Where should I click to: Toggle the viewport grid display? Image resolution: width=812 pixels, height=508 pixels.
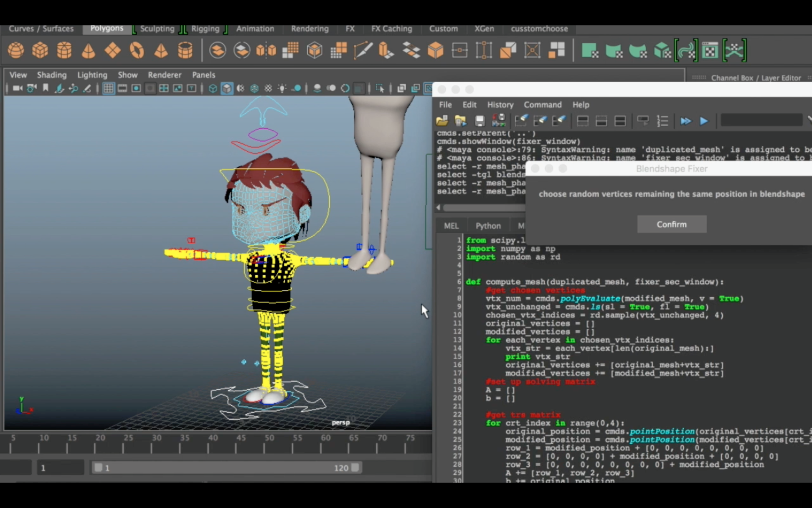(x=108, y=88)
